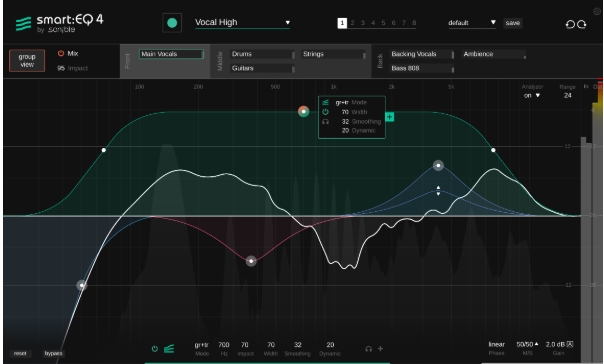Click the green plus button beside band popup
This screenshot has height=364, width=604.
(x=390, y=117)
